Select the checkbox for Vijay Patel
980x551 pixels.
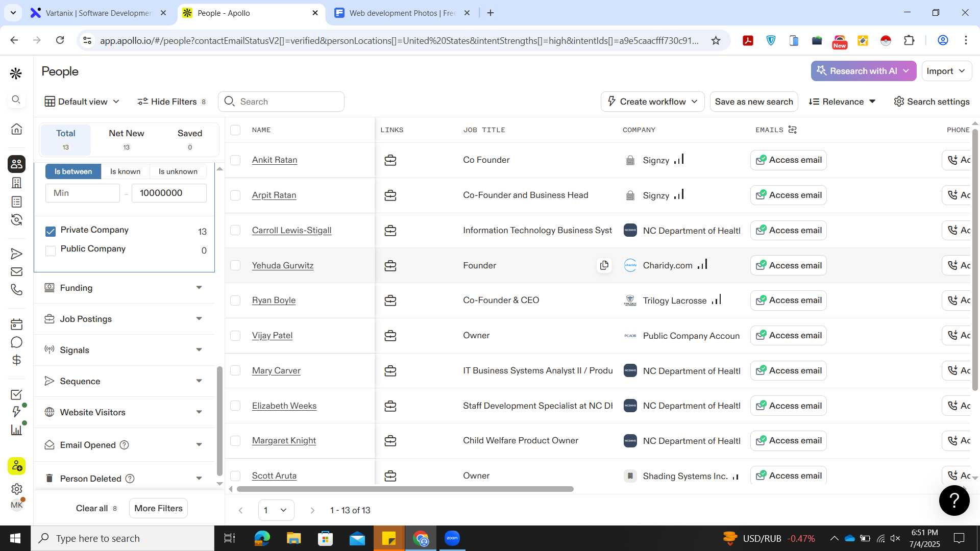pos(235,336)
